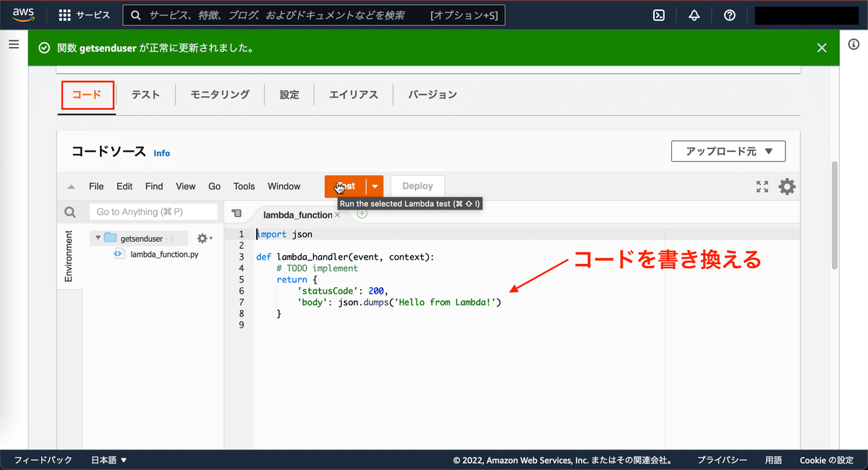
Task: Open the Window menu
Action: coord(284,187)
